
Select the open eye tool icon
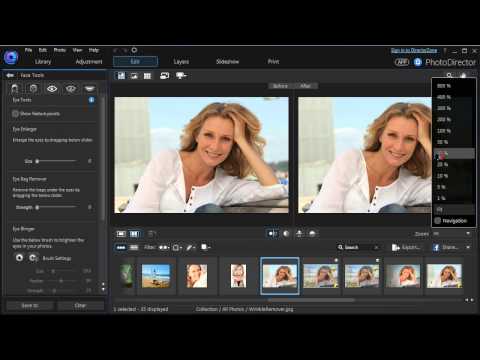(52, 89)
